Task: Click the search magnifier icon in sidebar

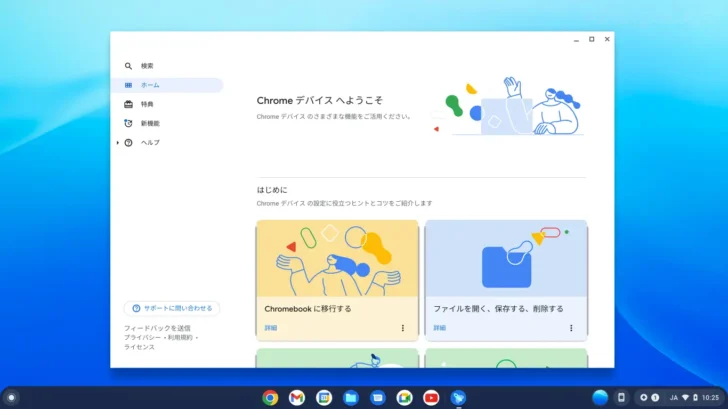Action: click(128, 66)
